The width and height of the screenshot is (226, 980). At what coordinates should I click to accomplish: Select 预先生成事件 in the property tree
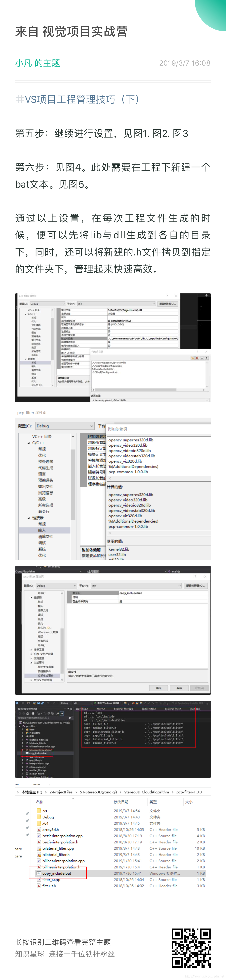[x=46, y=667]
